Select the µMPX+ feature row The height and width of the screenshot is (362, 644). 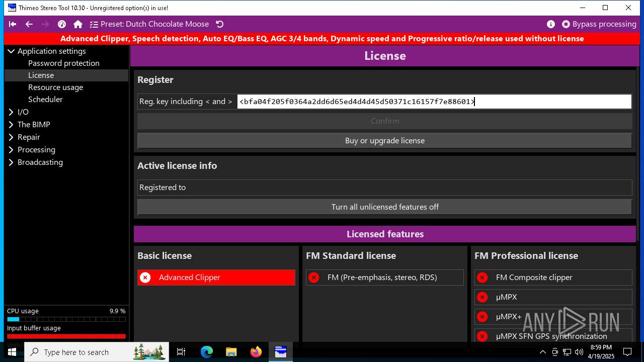tap(553, 317)
